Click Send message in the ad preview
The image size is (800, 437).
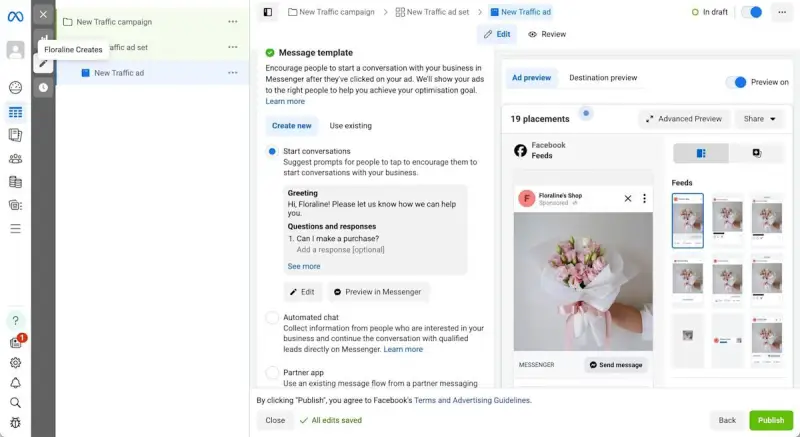(615, 365)
